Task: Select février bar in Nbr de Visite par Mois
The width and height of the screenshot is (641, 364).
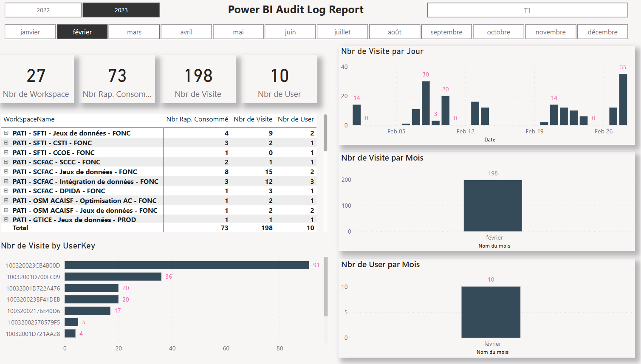Action: pyautogui.click(x=492, y=206)
